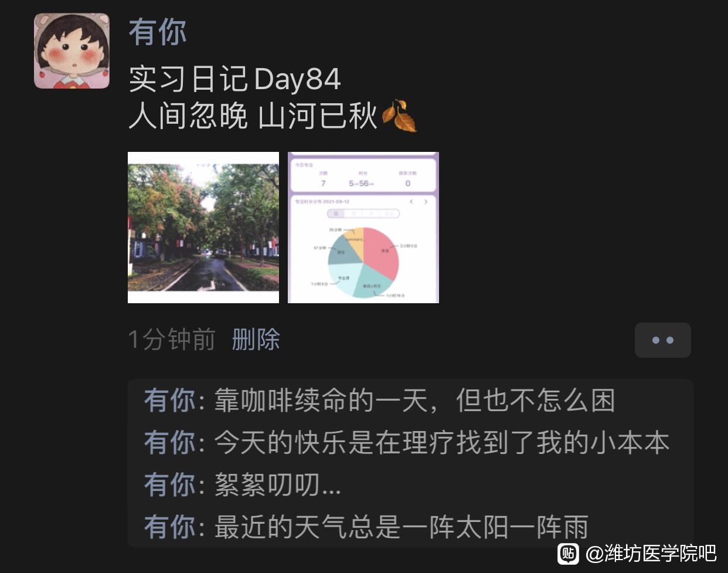The image size is (728, 573).
Task: Tap 有你 name in the weather comment
Action: [x=170, y=527]
